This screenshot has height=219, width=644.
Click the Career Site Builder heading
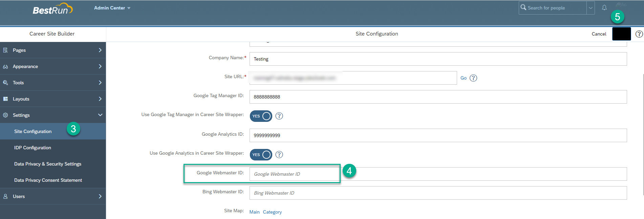(52, 34)
